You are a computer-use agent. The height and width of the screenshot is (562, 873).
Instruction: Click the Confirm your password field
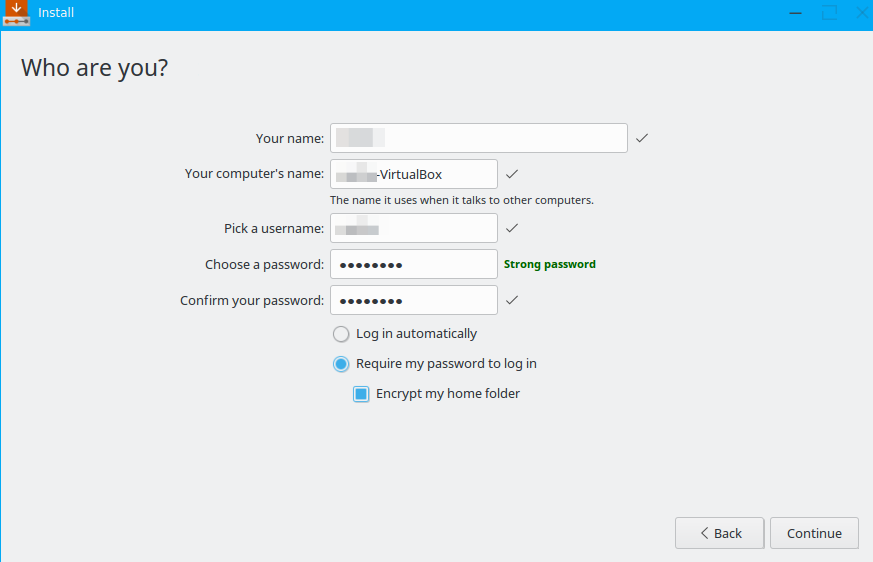coord(413,300)
